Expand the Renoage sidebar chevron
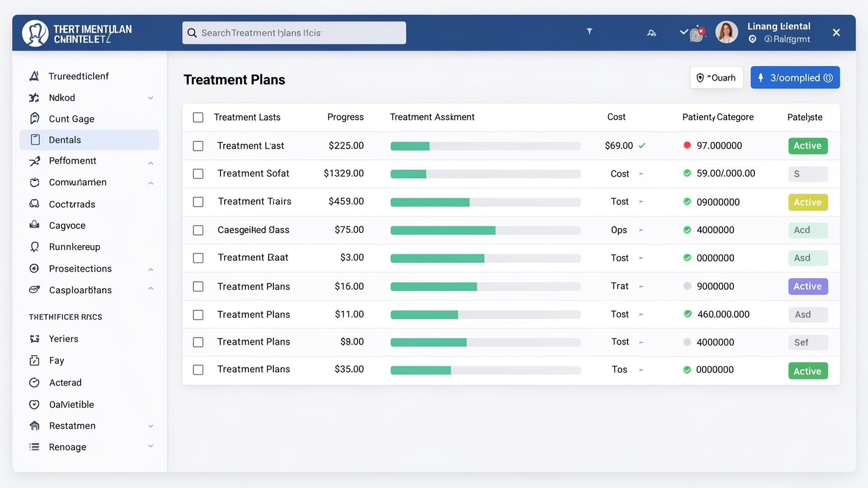 [151, 446]
